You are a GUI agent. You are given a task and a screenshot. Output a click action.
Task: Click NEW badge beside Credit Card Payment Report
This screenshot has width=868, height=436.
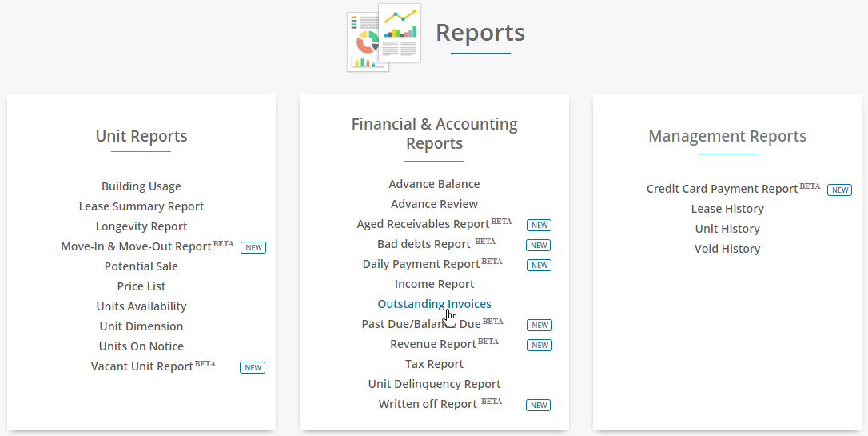840,190
